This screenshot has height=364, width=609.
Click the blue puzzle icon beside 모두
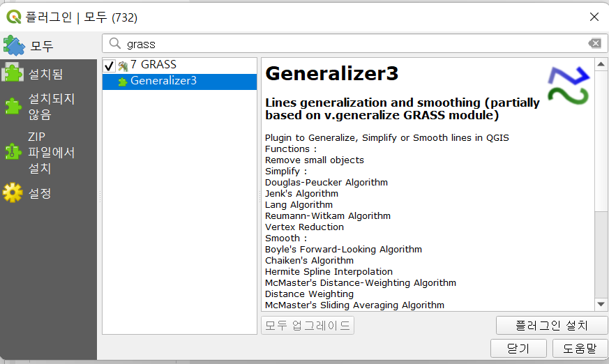pos(14,46)
